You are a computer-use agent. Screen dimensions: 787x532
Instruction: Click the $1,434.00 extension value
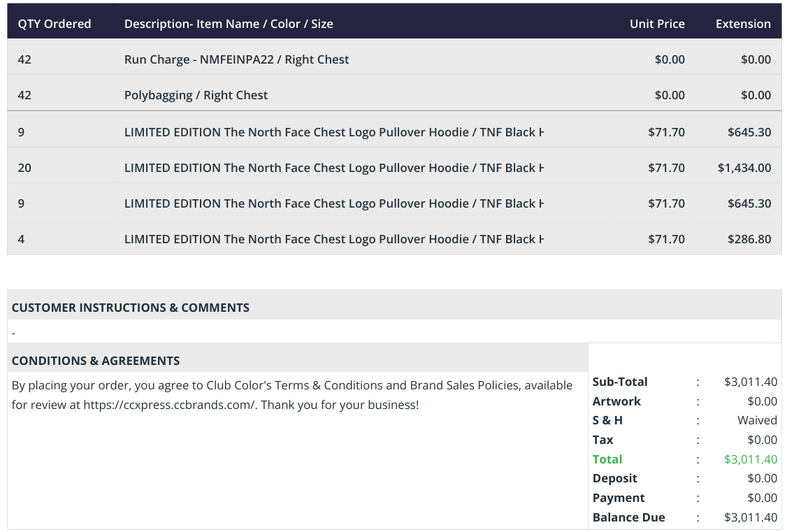tap(744, 168)
